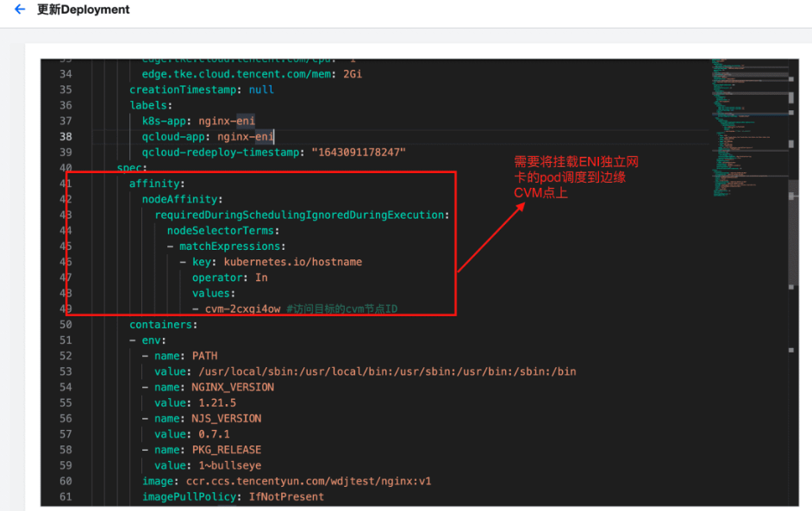Viewport: 812px width, 511px height.
Task: Click the 'null' value on line 35
Action: tap(261, 90)
